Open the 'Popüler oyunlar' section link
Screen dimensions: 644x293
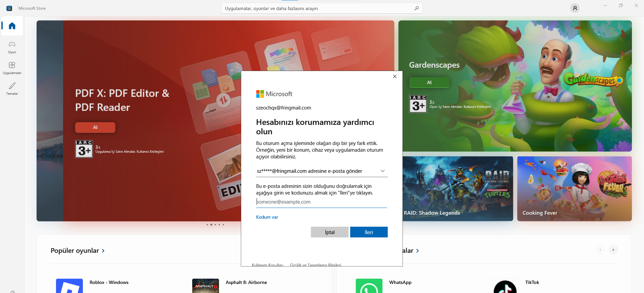[77, 250]
